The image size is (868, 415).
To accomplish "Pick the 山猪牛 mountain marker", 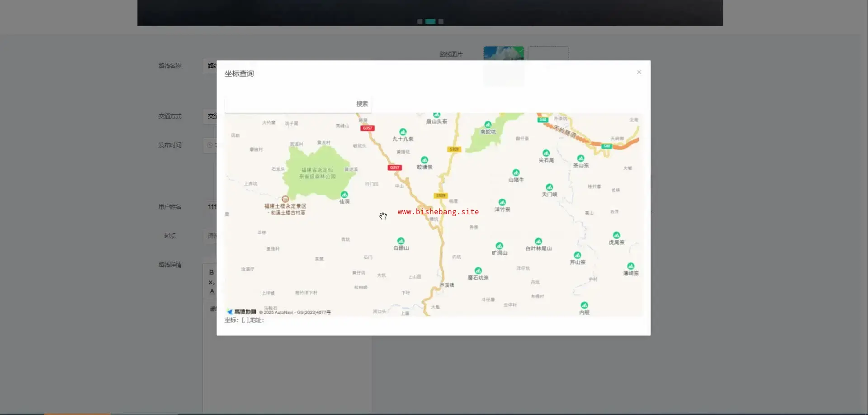I will tap(516, 173).
